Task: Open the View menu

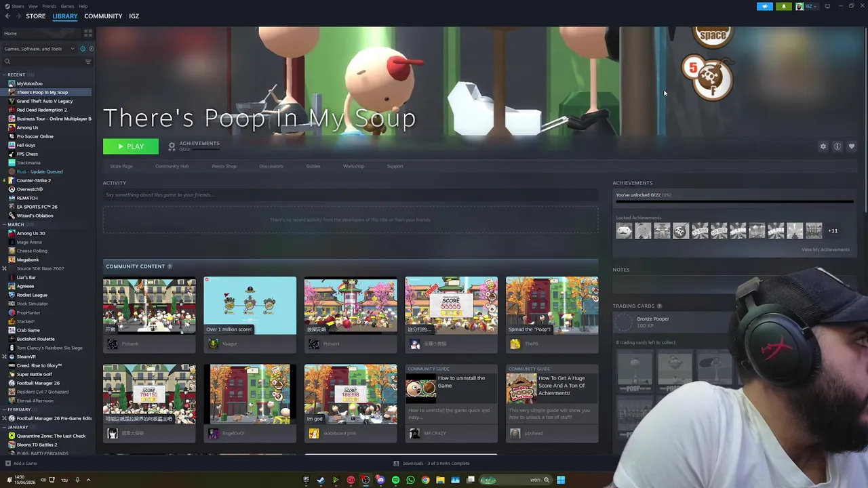Action: click(33, 6)
